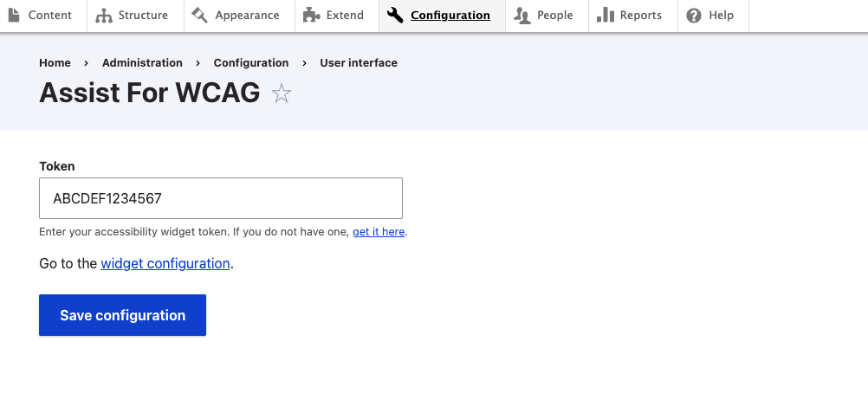Click the Help question mark icon
Screen dimensions: 868x419
pyautogui.click(x=694, y=16)
